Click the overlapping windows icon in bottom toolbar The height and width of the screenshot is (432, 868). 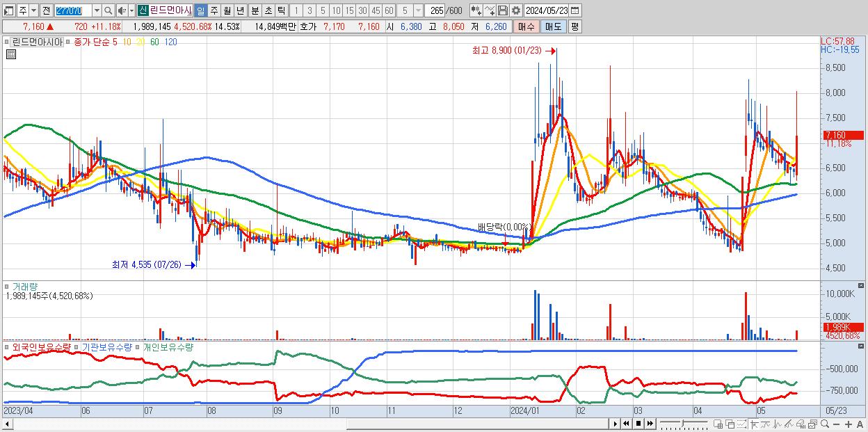tap(730, 424)
